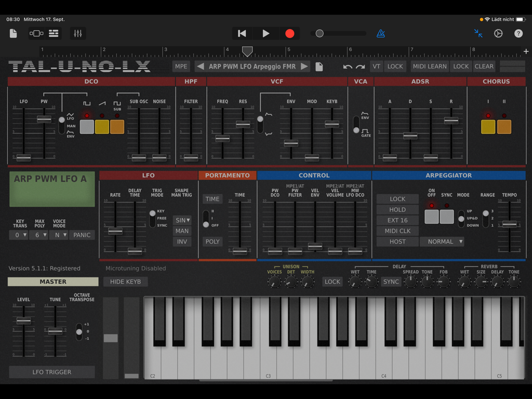The image size is (532, 399).
Task: Advance to next preset with right arrow
Action: [x=305, y=66]
